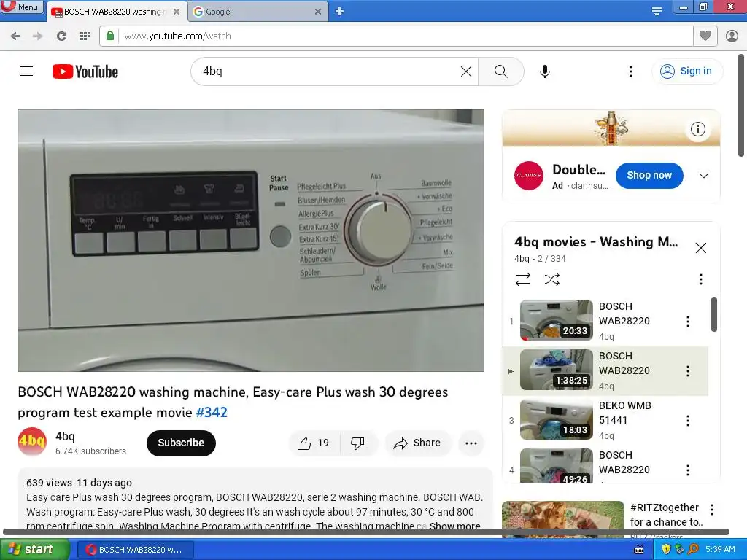This screenshot has height=560, width=747.
Task: Click the security shield tray icon
Action: click(x=667, y=550)
